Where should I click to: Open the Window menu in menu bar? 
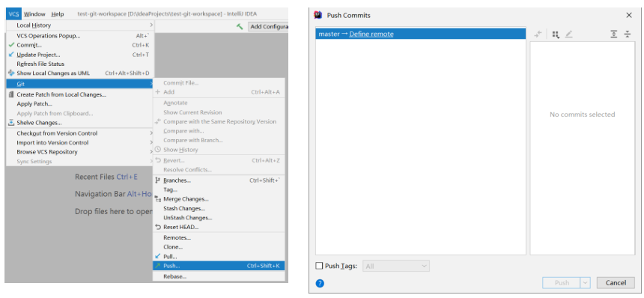tap(34, 14)
